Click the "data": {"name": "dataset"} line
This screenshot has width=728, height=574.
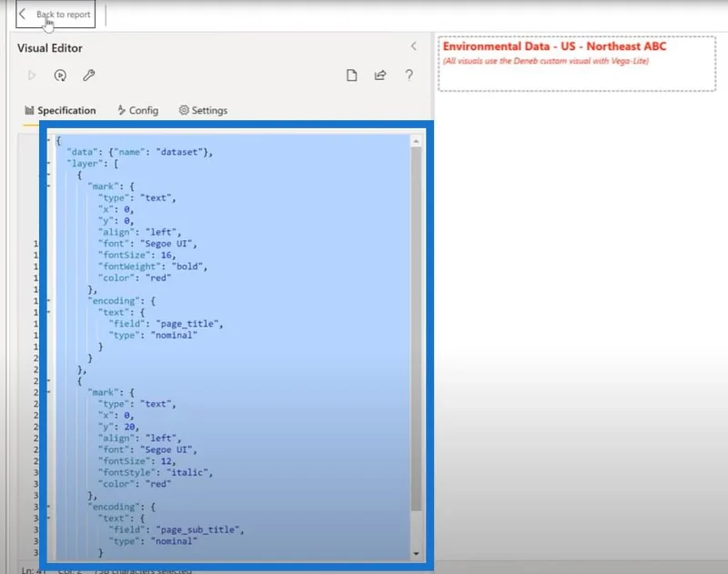[140, 152]
